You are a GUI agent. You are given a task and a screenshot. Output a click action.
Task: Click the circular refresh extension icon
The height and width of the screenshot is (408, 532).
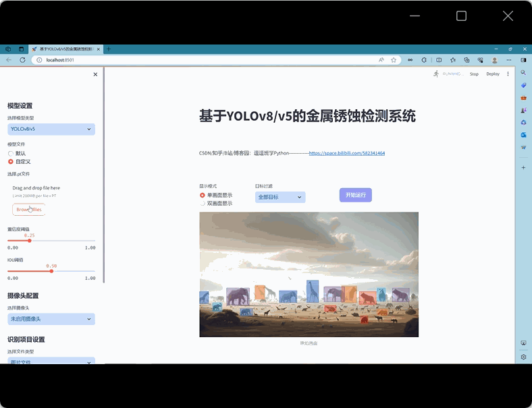424,60
